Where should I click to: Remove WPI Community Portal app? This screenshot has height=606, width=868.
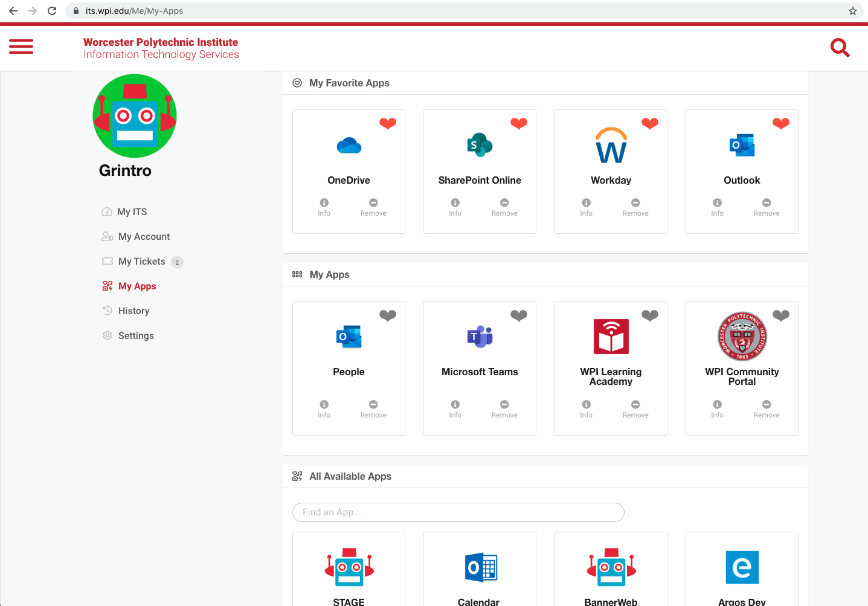coord(767,409)
